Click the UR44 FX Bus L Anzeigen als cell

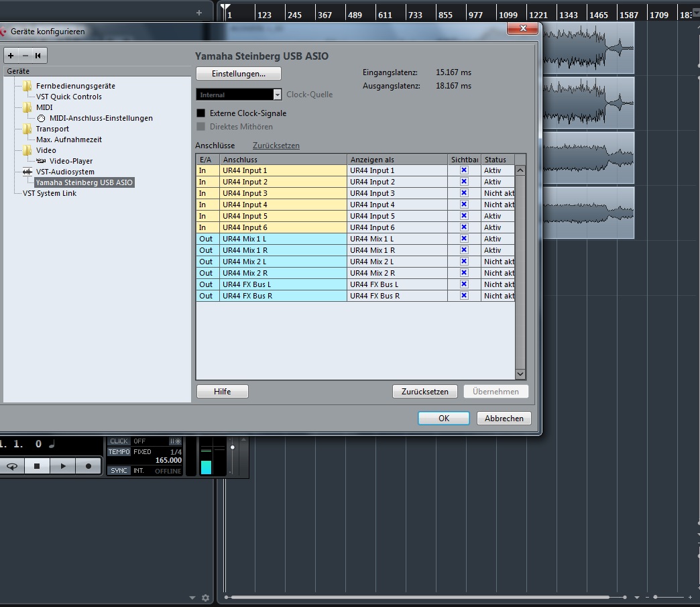(x=398, y=284)
